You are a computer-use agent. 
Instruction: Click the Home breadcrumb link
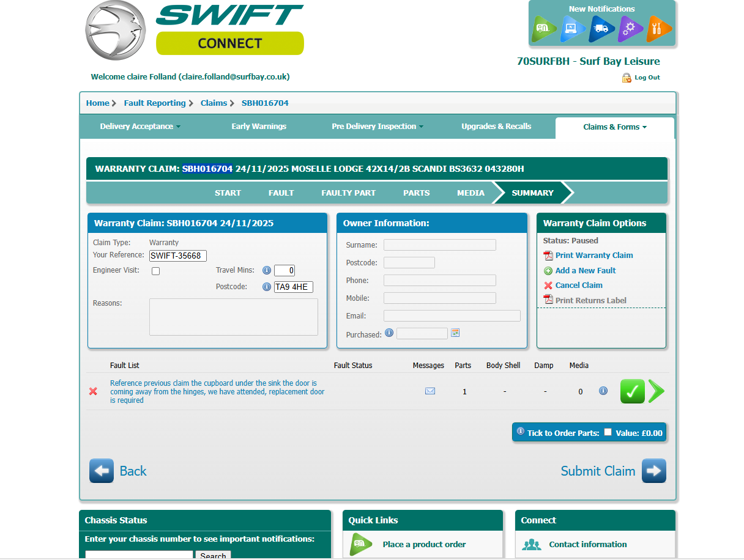[98, 103]
